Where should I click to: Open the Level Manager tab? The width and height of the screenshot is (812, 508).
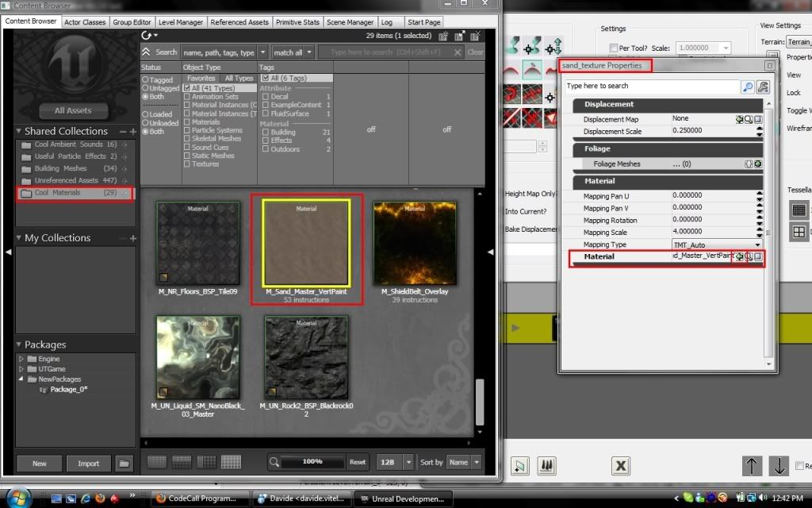coord(181,22)
